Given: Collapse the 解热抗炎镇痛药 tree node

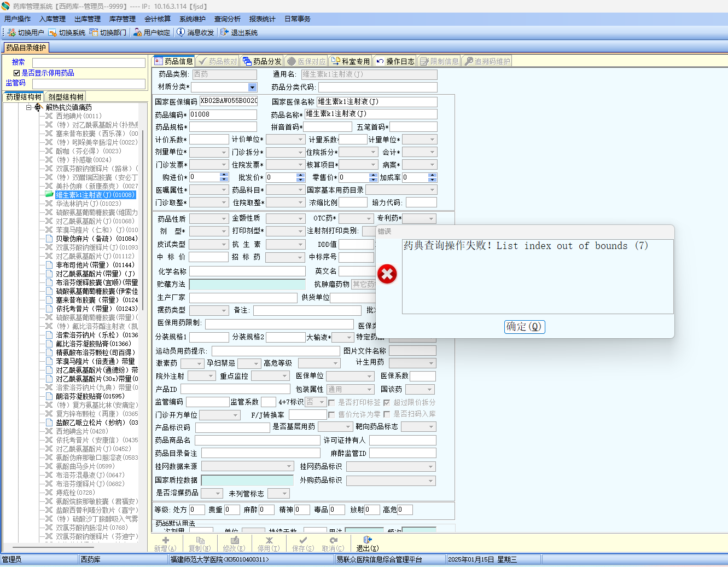Looking at the screenshot, I should (x=29, y=107).
